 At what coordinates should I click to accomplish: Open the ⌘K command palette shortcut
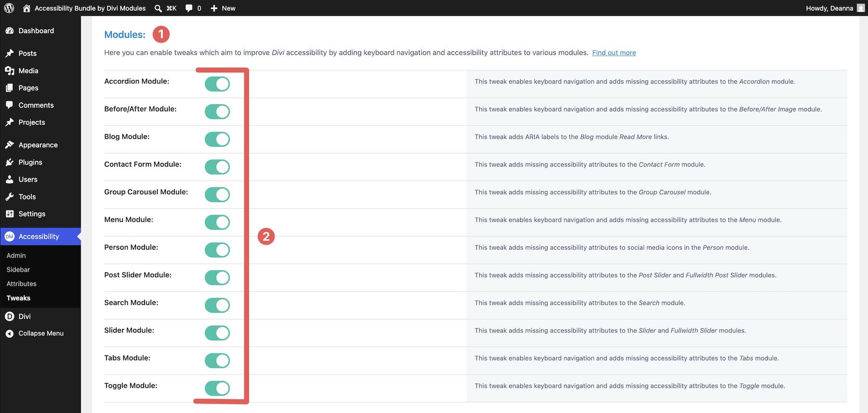[171, 8]
